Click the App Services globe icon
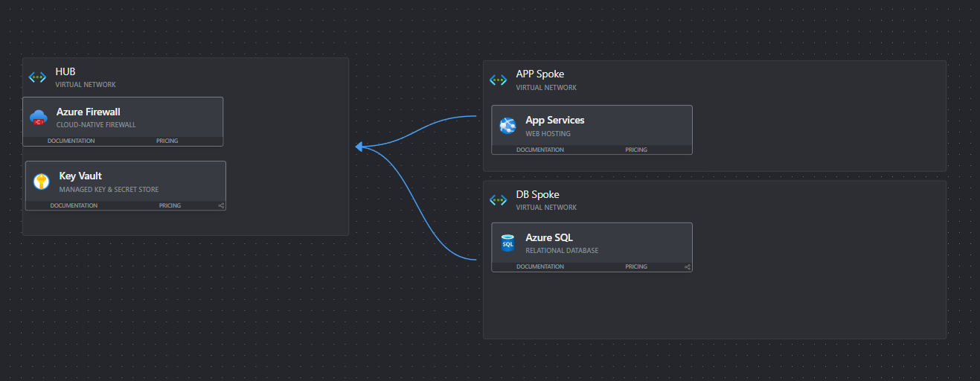Viewport: 980px width, 381px height. pos(507,126)
